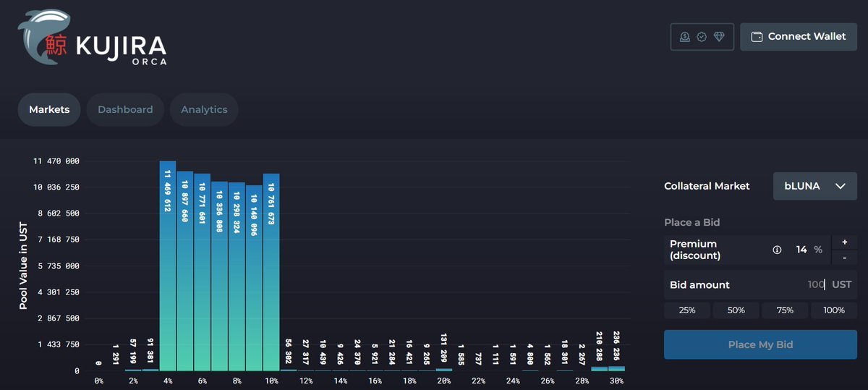Increase premium with the plus button

tap(844, 242)
